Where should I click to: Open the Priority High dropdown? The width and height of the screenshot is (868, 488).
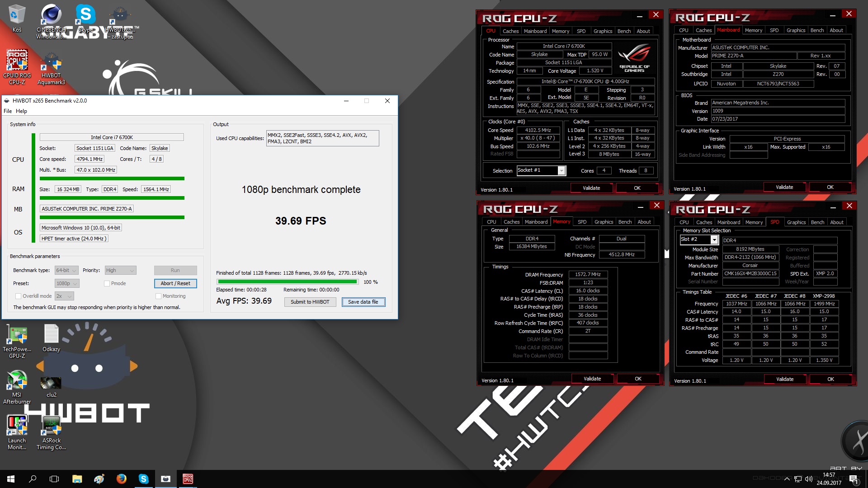click(x=120, y=270)
